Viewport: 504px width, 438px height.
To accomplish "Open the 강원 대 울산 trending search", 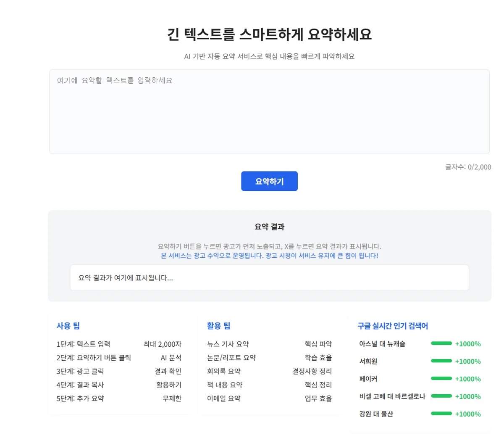I will coord(376,414).
